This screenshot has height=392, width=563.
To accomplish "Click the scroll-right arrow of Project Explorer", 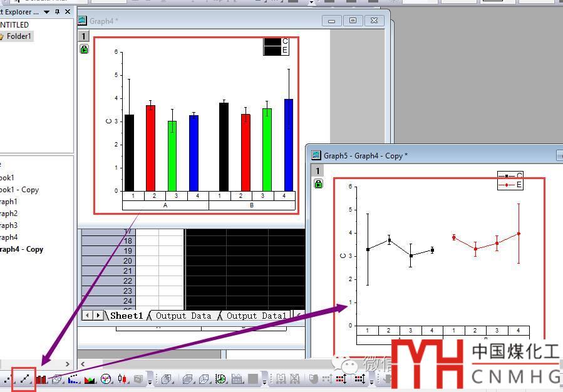I will click(68, 364).
